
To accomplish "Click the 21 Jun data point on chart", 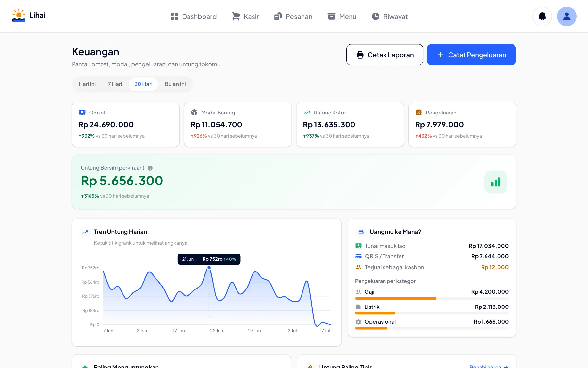I will click(209, 268).
